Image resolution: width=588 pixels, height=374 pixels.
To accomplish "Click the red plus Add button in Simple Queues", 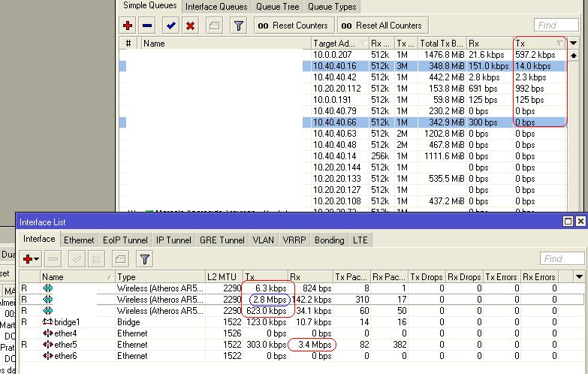I will [x=128, y=26].
